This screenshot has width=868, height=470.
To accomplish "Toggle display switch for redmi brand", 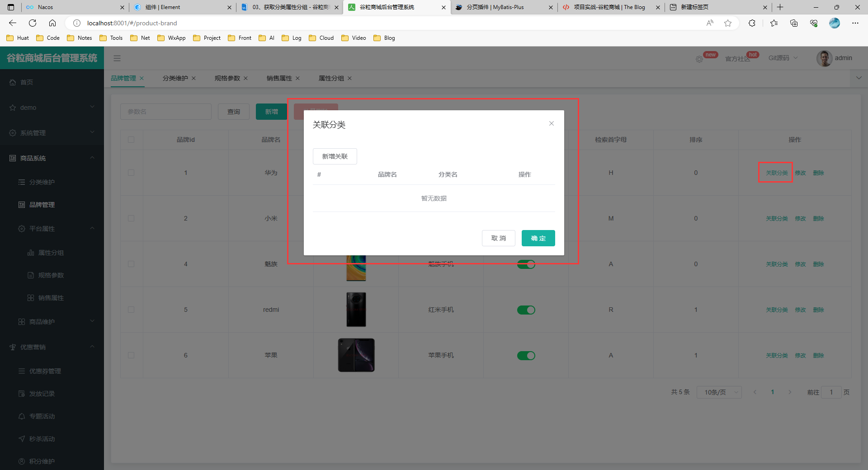I will tap(526, 310).
